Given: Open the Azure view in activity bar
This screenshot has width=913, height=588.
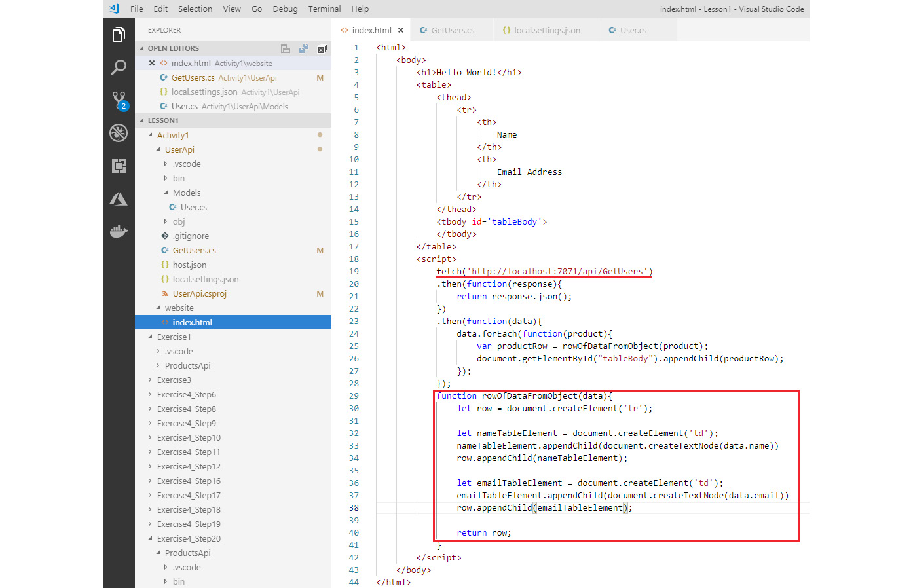Looking at the screenshot, I should [x=119, y=198].
